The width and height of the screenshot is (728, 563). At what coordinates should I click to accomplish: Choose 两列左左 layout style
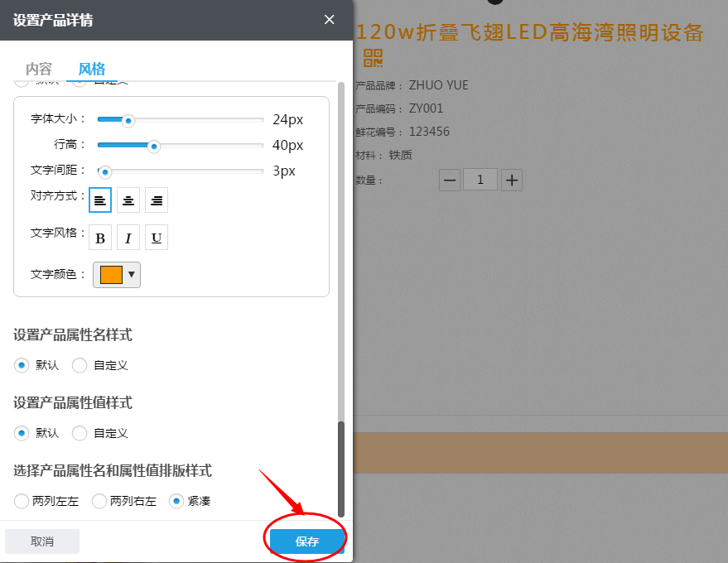pos(20,501)
